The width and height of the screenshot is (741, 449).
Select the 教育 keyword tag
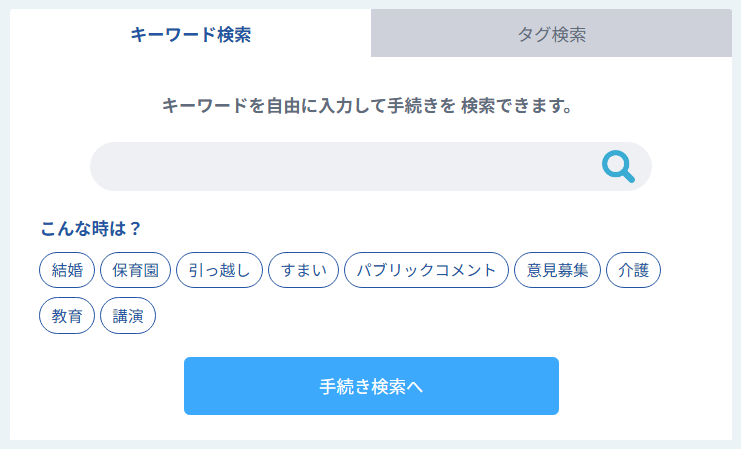[67, 316]
